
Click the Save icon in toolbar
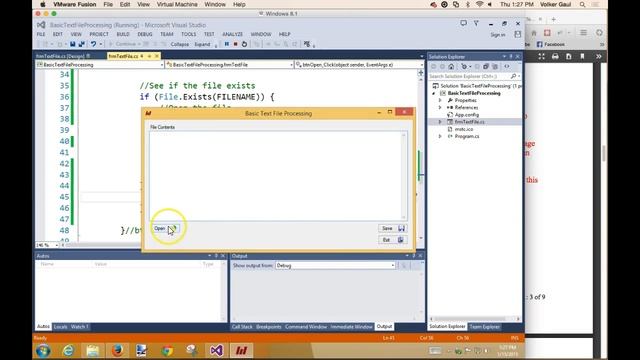click(x=73, y=44)
